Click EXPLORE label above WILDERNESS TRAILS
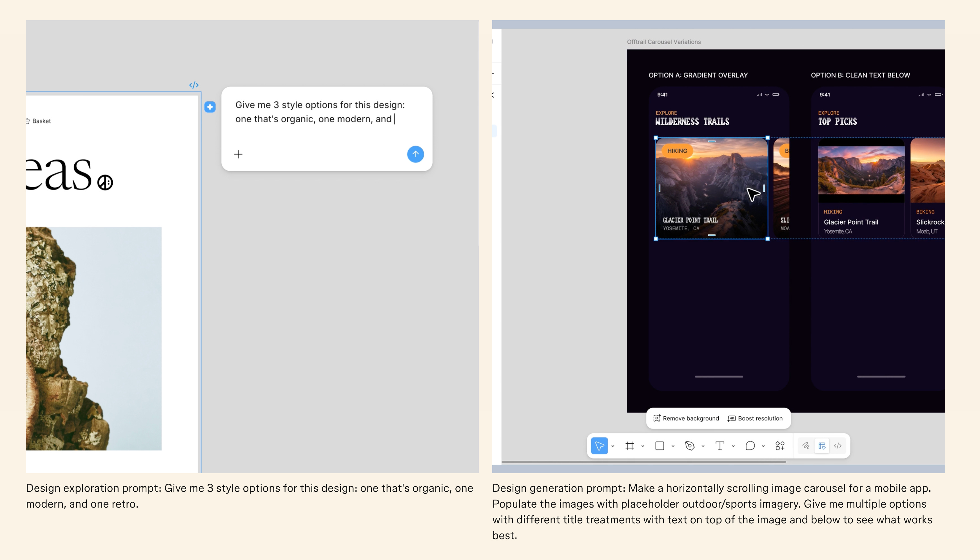980x560 pixels. [x=666, y=113]
